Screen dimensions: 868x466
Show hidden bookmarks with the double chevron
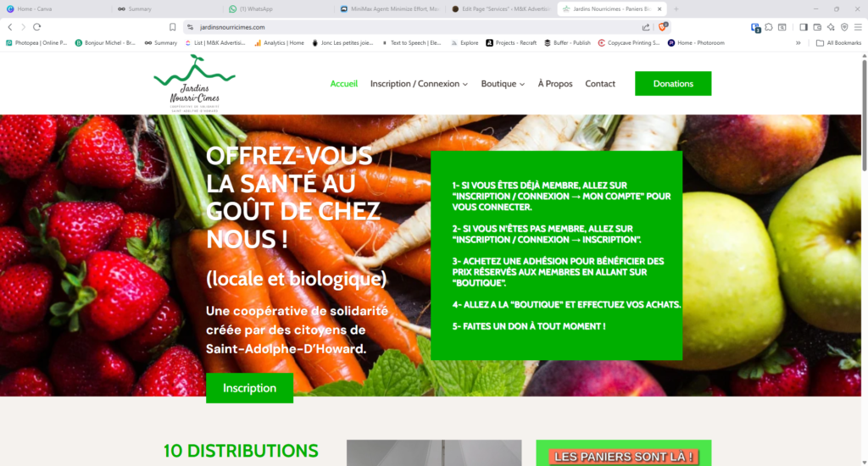click(798, 42)
